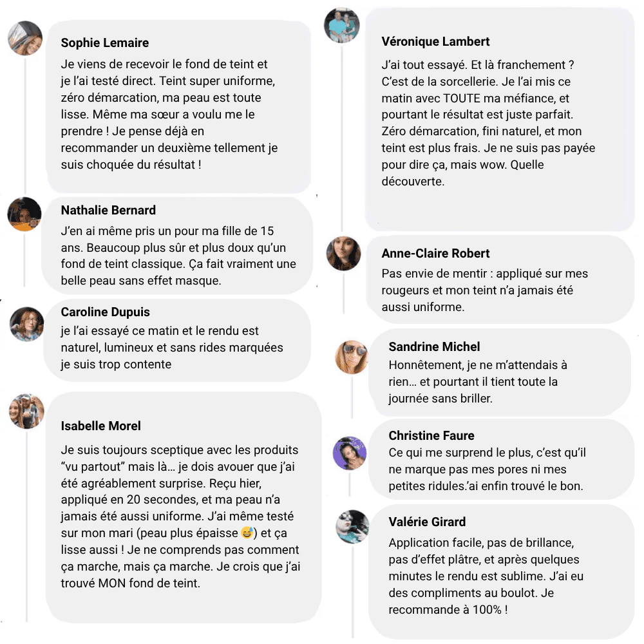Open the Valérie Girard name link

pos(427,522)
